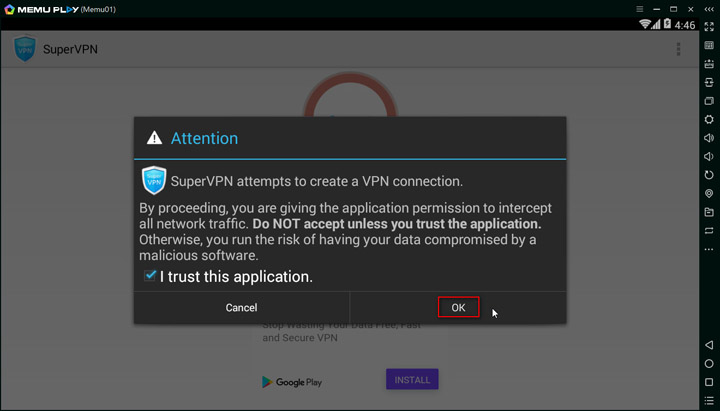Click the volume down speaker icon
Image resolution: width=720 pixels, height=411 pixels.
[709, 157]
